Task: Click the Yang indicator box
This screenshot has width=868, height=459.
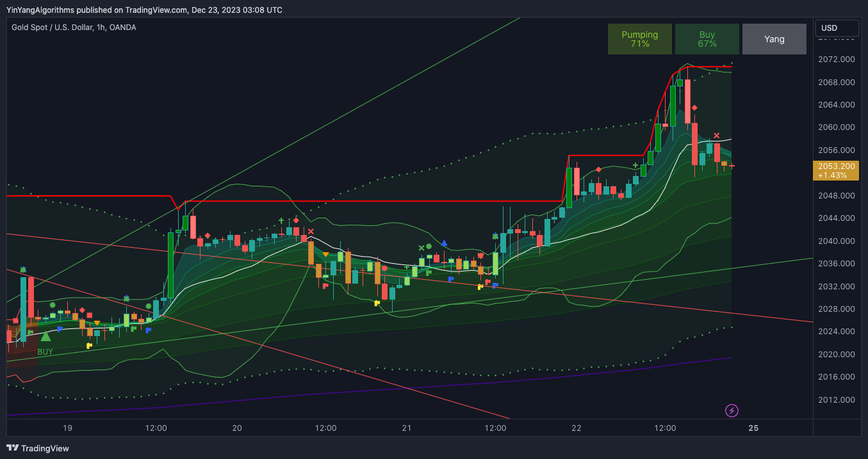Action: [x=774, y=39]
